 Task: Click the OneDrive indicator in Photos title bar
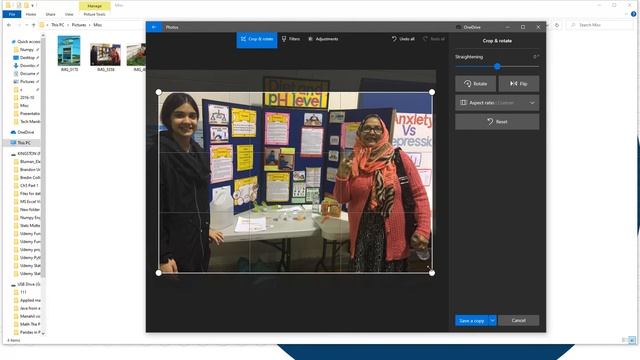(x=468, y=27)
